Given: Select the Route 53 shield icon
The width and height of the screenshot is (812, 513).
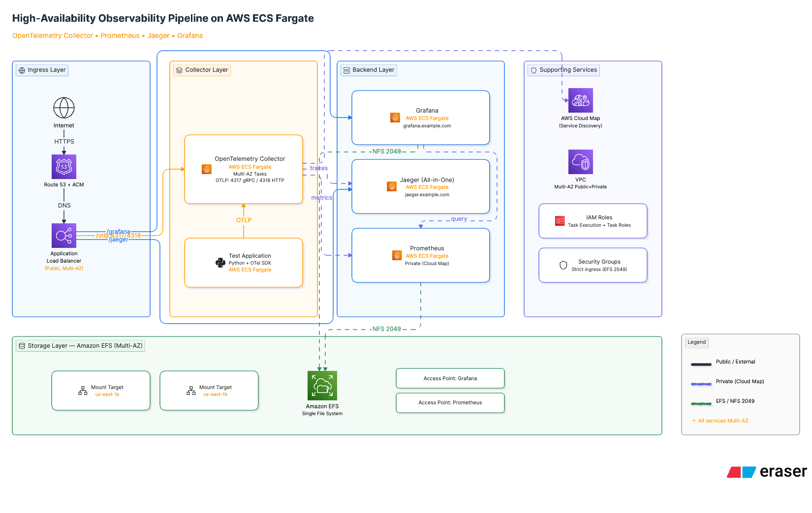Looking at the screenshot, I should 64,167.
